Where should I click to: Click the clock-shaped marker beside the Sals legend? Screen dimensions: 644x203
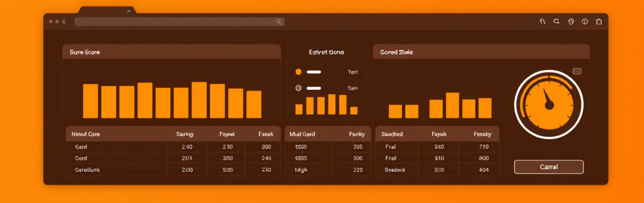pyautogui.click(x=298, y=88)
